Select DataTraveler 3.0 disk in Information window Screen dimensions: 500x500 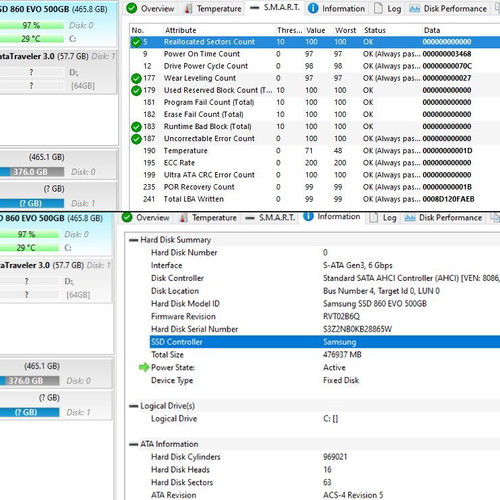[x=56, y=280]
